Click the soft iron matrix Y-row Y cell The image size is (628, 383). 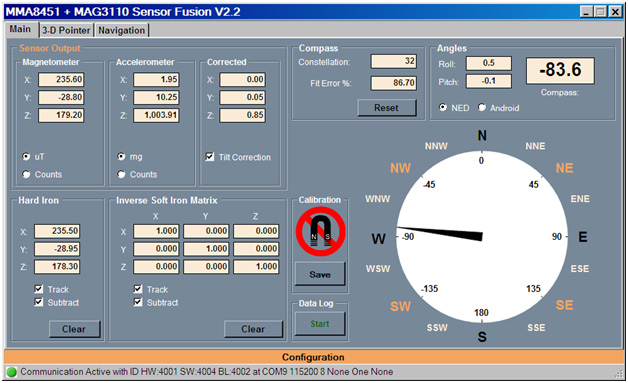[x=206, y=249]
